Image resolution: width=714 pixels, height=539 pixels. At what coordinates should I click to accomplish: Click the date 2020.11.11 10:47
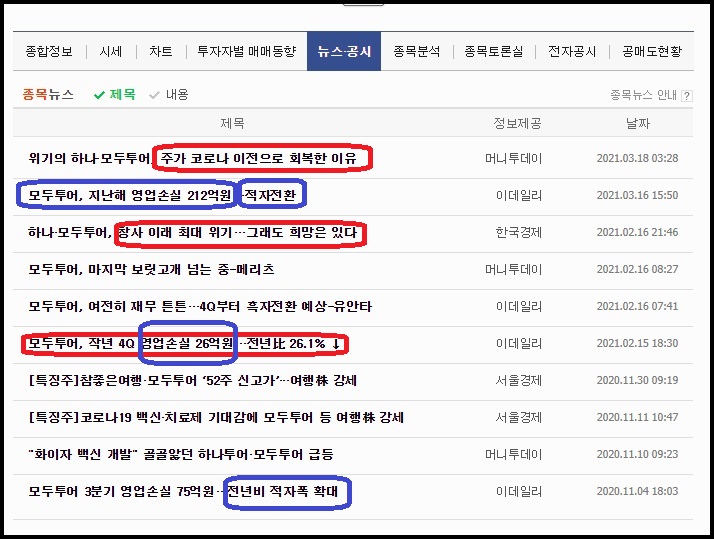click(638, 417)
